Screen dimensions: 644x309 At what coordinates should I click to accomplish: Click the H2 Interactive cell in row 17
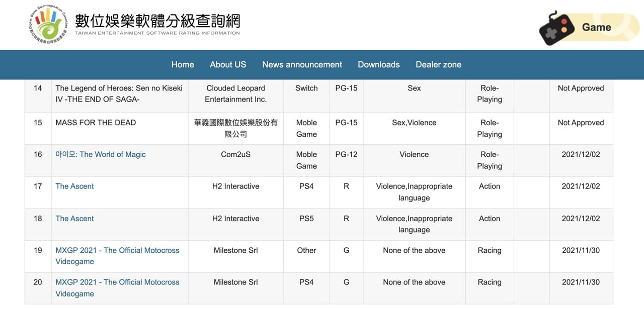[235, 186]
